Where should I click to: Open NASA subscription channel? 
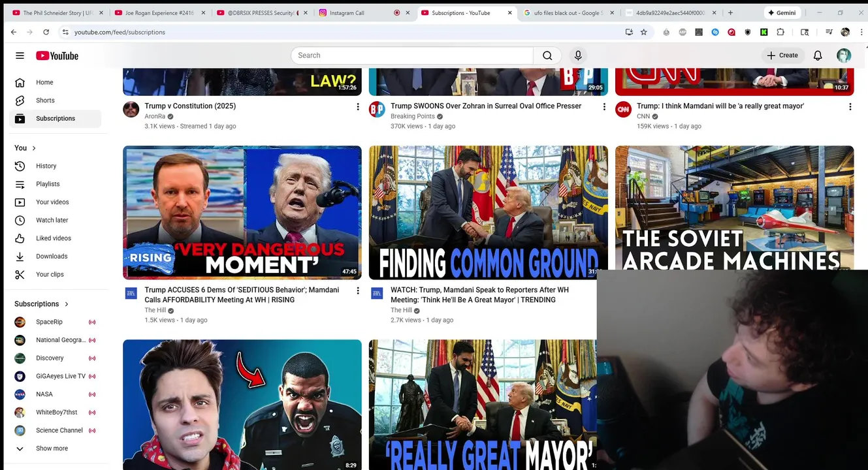point(56,394)
